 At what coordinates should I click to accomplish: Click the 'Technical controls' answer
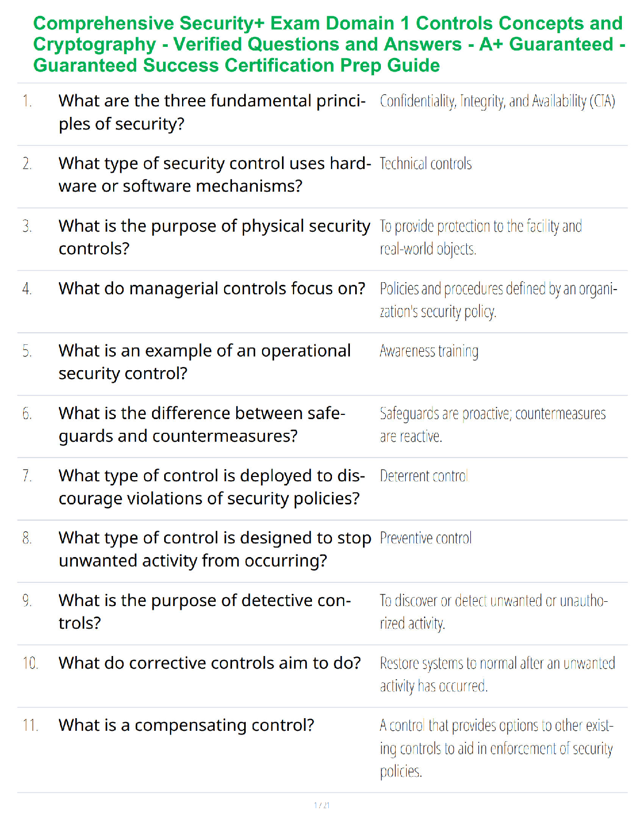pyautogui.click(x=426, y=164)
